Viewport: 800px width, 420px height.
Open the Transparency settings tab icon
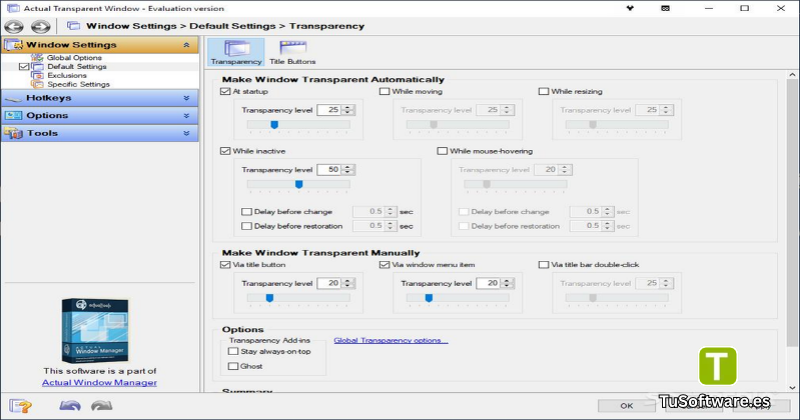coord(236,52)
